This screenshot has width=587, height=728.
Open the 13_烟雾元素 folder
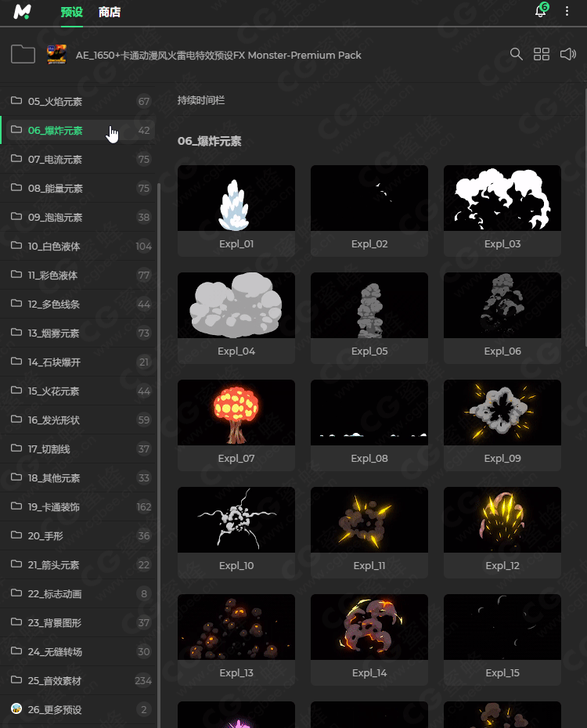(78, 333)
